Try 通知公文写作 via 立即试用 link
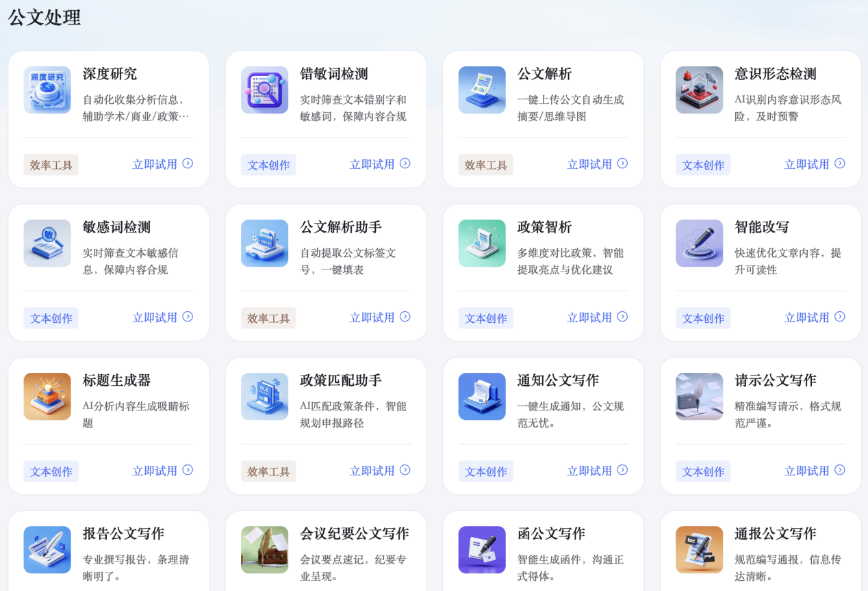This screenshot has width=868, height=591. [597, 471]
